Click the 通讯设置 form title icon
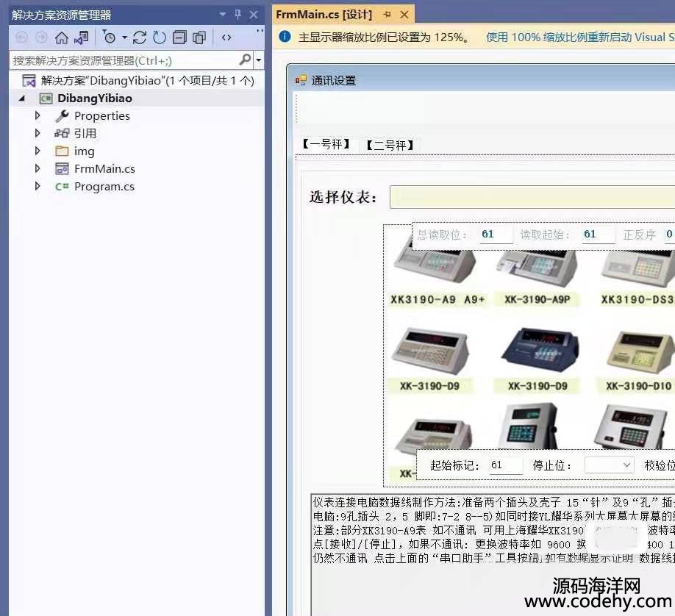Screen dimensions: 675x616 [x=301, y=80]
